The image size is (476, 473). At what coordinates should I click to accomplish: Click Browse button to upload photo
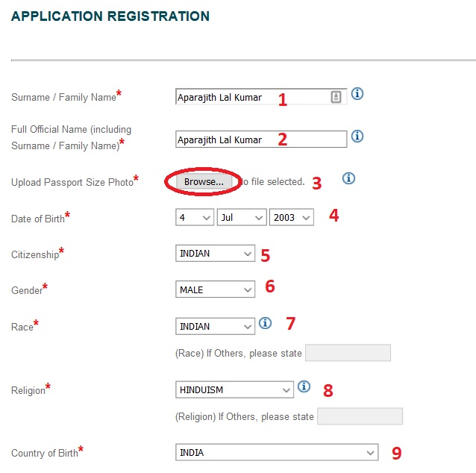click(x=204, y=182)
